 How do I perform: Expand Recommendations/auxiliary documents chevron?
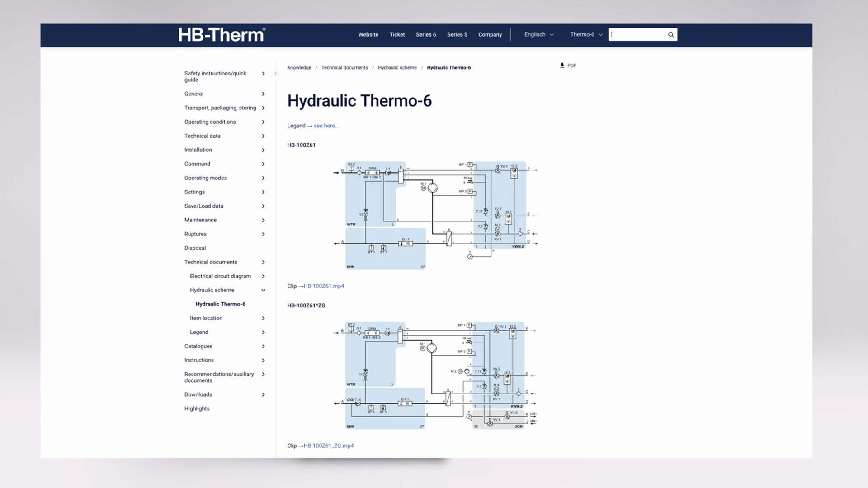(263, 375)
